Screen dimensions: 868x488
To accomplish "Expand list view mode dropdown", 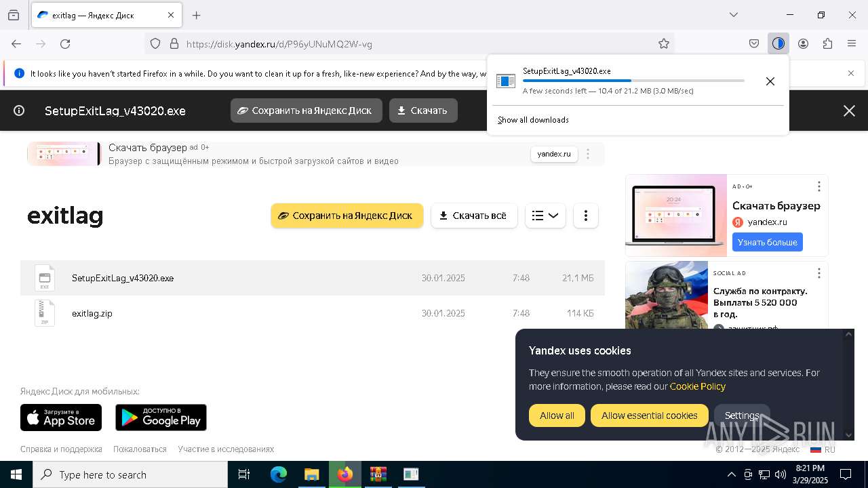I will pos(545,216).
